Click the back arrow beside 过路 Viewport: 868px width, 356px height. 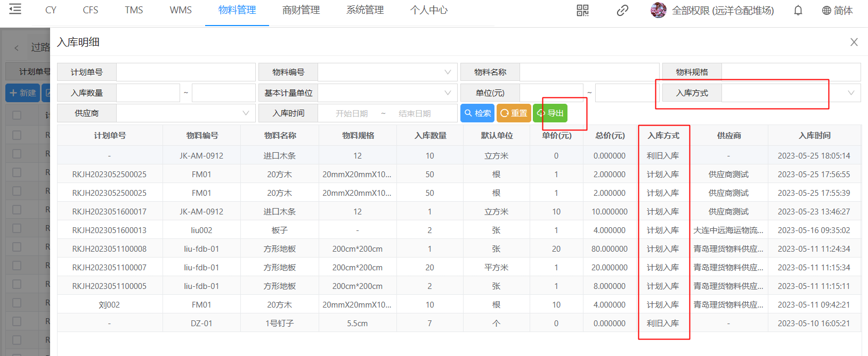click(17, 48)
